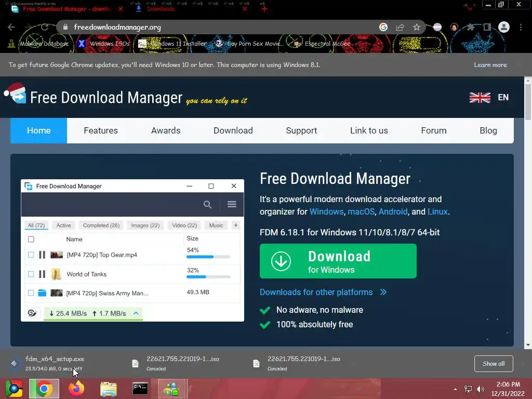Click the Google icon in the address bar
Image resolution: width=532 pixels, height=399 pixels.
pos(383,27)
